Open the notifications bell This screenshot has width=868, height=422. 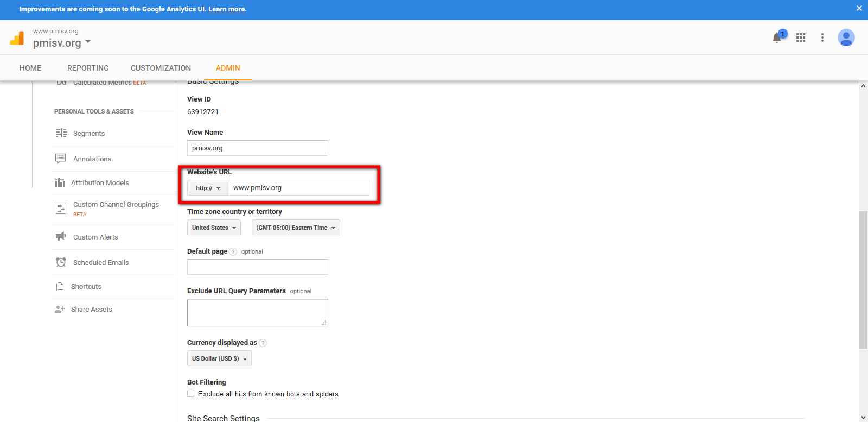click(x=777, y=37)
